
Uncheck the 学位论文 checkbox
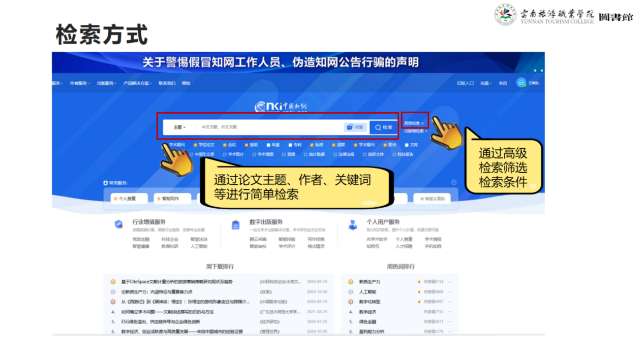pyautogui.click(x=196, y=145)
